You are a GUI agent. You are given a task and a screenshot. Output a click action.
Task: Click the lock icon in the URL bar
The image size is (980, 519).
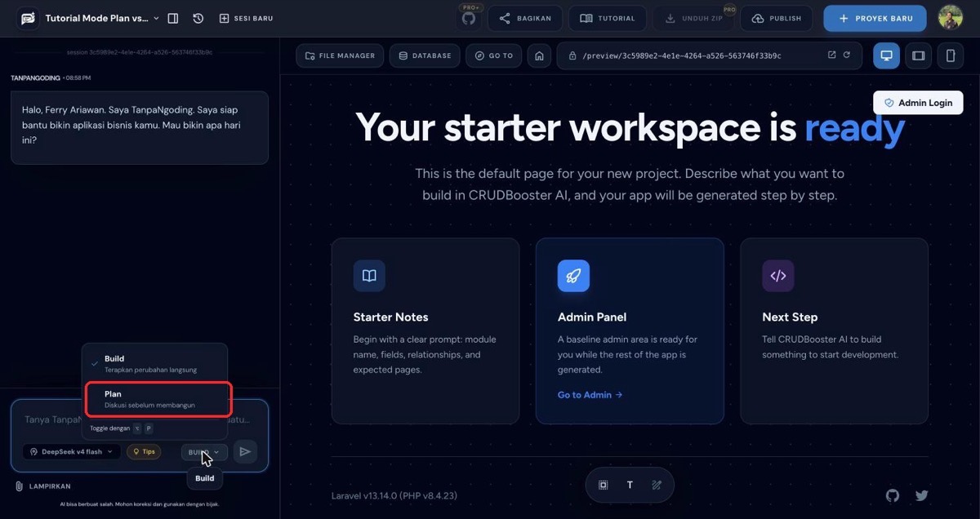pyautogui.click(x=572, y=55)
